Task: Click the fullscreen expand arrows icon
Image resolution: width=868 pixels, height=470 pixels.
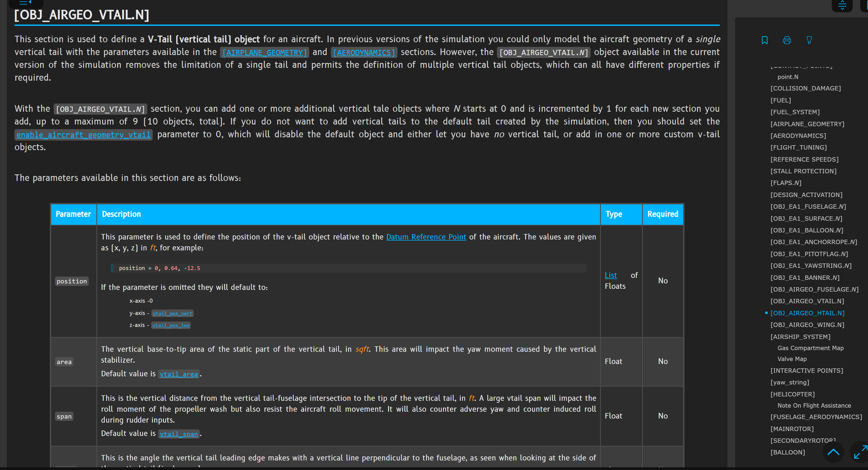Action: pos(861,452)
